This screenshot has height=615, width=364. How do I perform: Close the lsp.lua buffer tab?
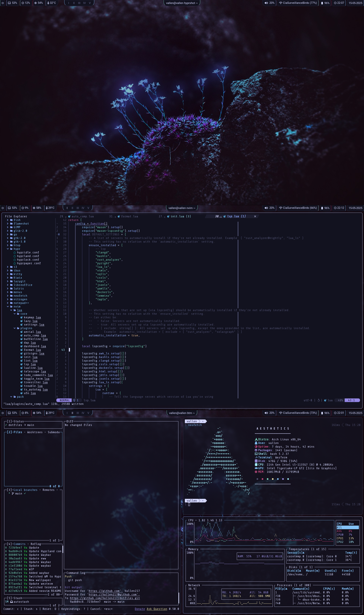coord(255,217)
